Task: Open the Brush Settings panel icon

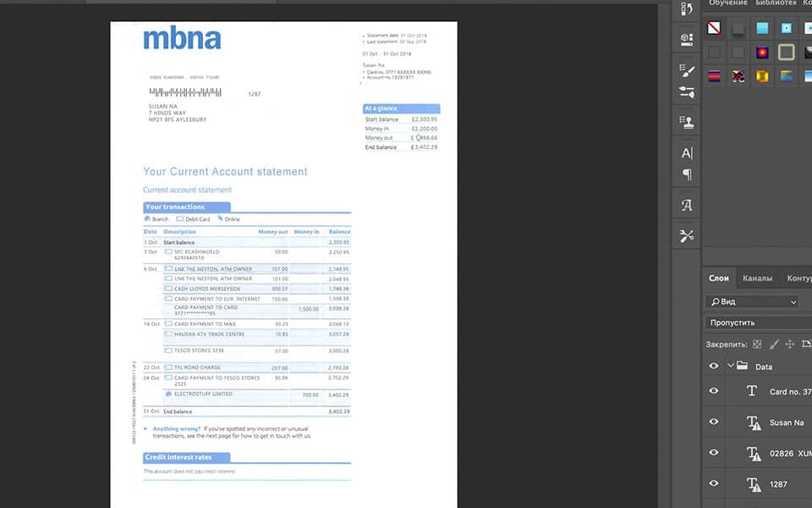Action: 687,70
